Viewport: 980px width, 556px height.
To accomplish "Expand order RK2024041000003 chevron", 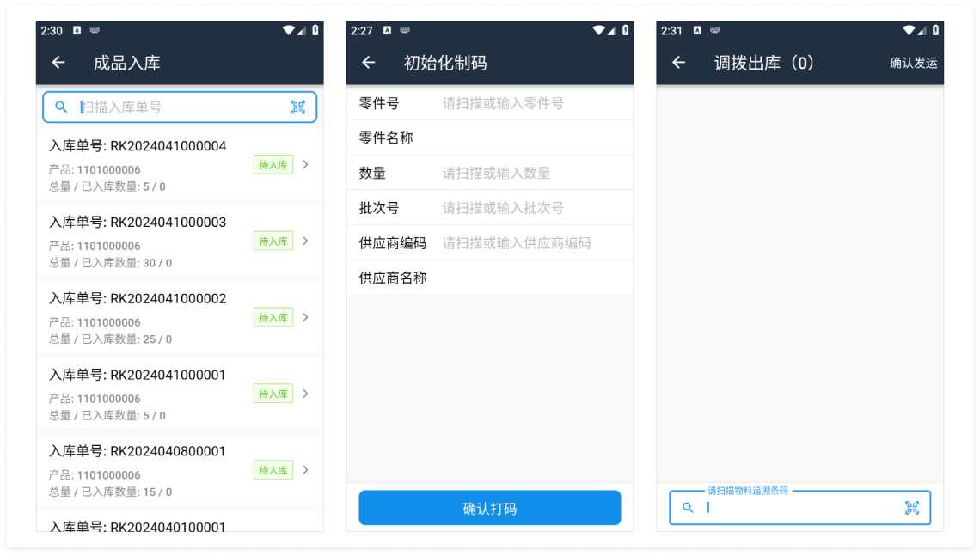I will click(306, 241).
